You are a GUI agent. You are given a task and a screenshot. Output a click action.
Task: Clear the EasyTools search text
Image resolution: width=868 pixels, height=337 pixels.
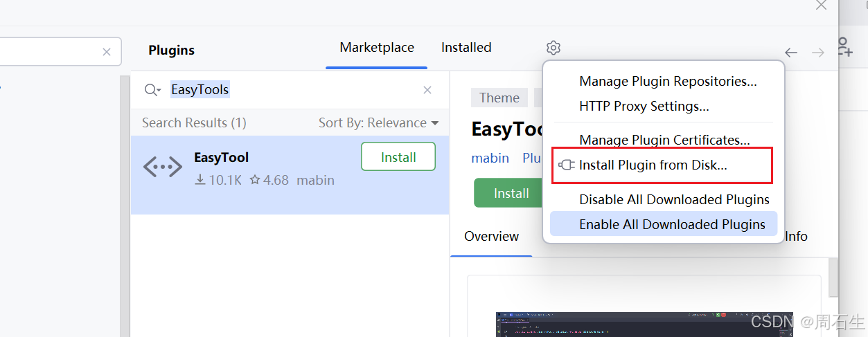point(427,90)
